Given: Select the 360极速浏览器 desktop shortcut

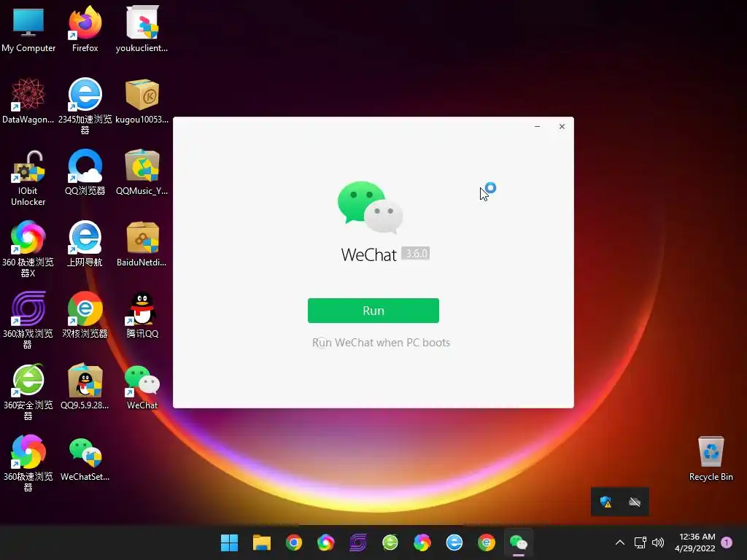Looking at the screenshot, I should [x=28, y=463].
